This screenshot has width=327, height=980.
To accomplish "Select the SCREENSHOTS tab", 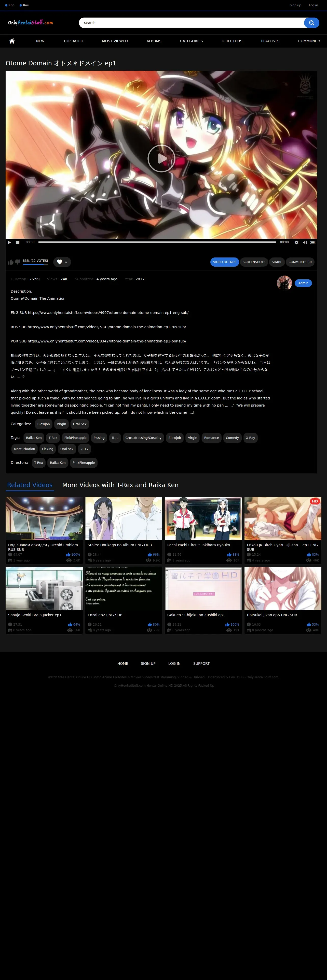I will point(254,262).
